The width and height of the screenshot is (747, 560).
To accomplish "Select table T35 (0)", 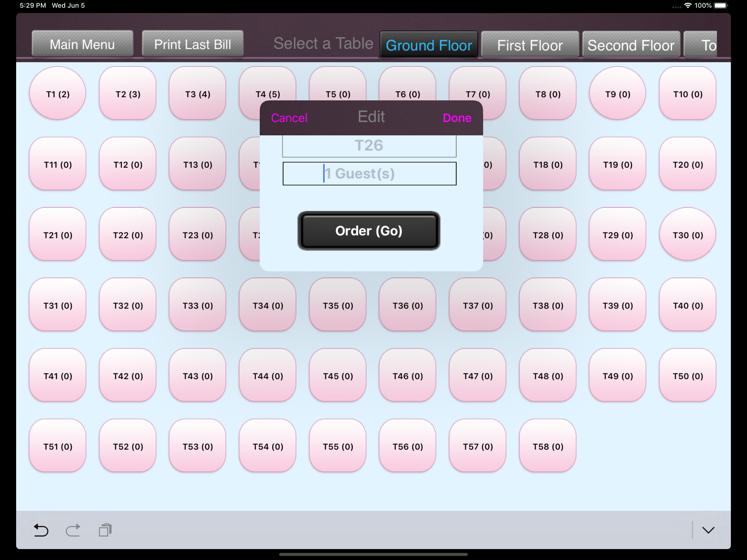I will pos(338,304).
